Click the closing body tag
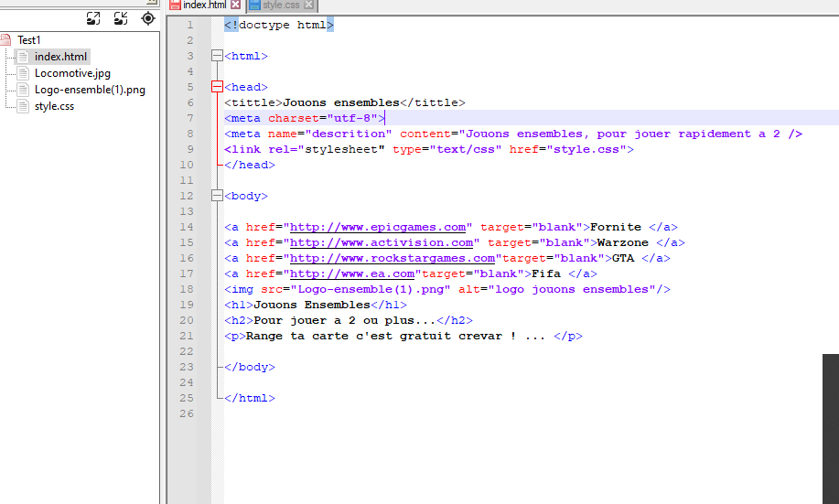The width and height of the screenshot is (839, 504). coord(250,367)
